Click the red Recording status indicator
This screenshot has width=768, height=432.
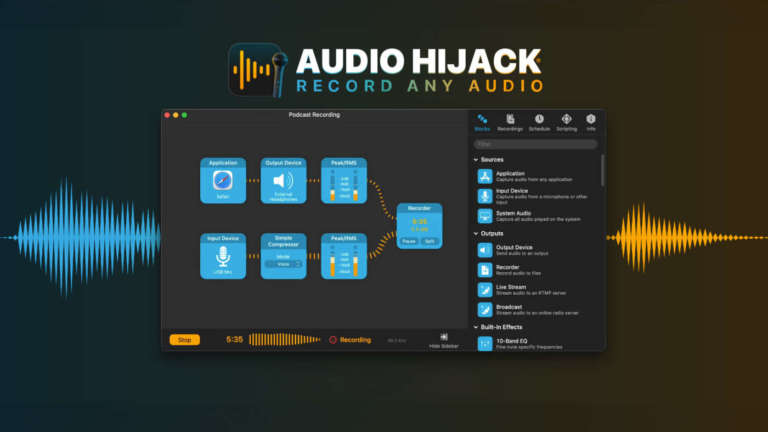click(333, 340)
